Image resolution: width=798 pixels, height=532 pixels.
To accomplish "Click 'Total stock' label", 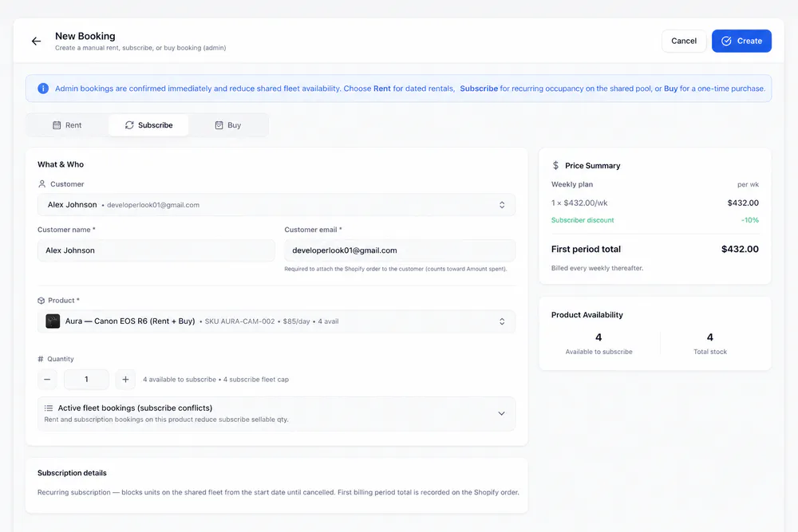I will tap(710, 352).
